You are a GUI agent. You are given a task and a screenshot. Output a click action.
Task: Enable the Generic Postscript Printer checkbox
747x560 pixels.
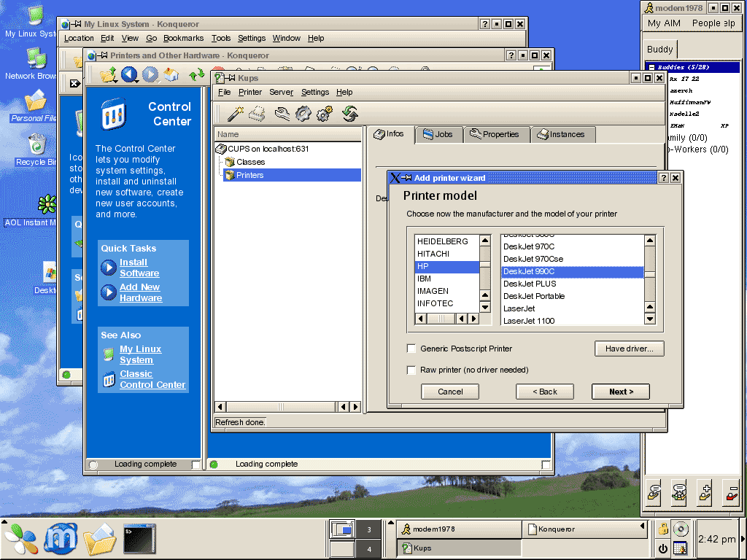click(x=411, y=349)
